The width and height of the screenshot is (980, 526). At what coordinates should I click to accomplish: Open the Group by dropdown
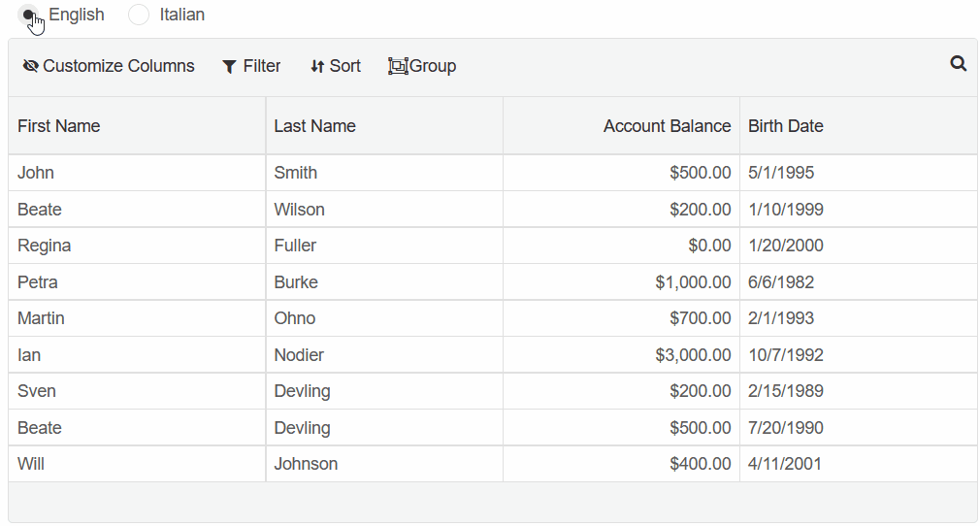[422, 66]
